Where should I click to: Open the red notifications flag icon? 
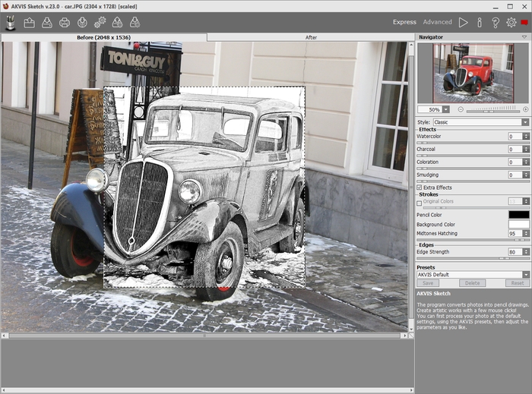[x=524, y=23]
